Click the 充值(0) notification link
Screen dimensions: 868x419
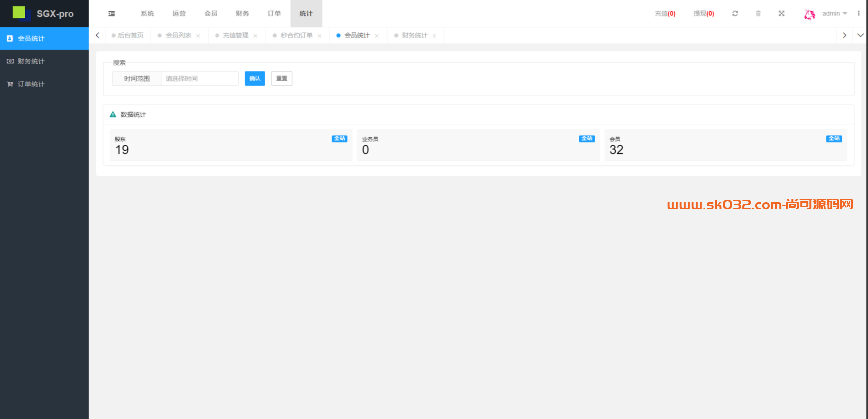pyautogui.click(x=665, y=14)
